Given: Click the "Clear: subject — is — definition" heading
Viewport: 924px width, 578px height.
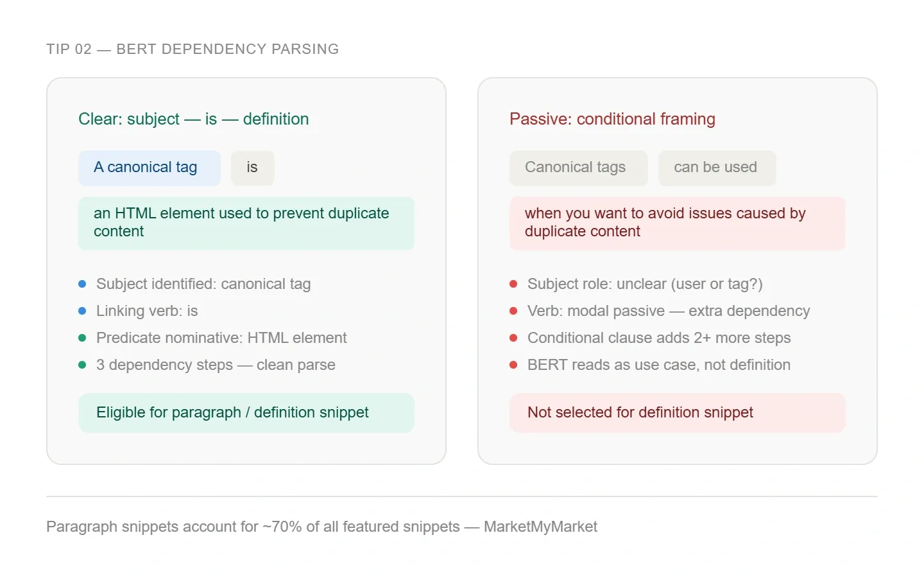Looking at the screenshot, I should pyautogui.click(x=193, y=119).
